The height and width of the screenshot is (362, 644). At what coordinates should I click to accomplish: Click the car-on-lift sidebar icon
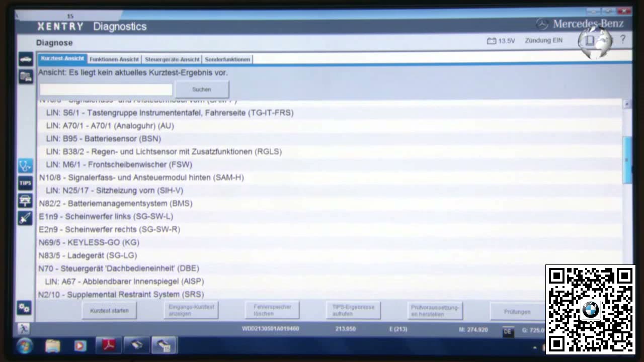(x=26, y=200)
